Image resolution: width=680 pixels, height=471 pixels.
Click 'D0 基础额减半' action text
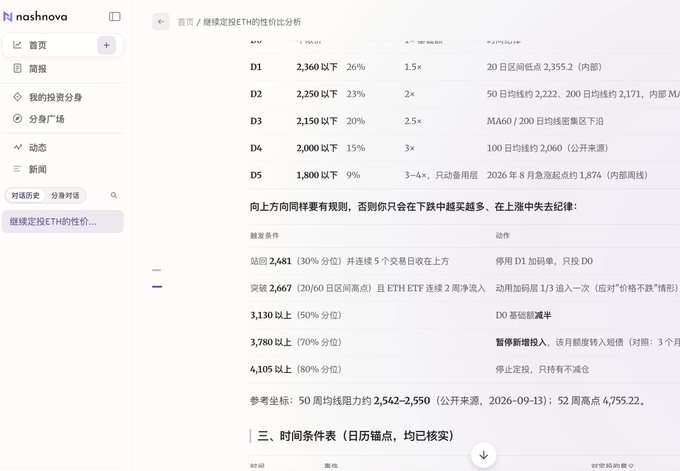click(523, 315)
